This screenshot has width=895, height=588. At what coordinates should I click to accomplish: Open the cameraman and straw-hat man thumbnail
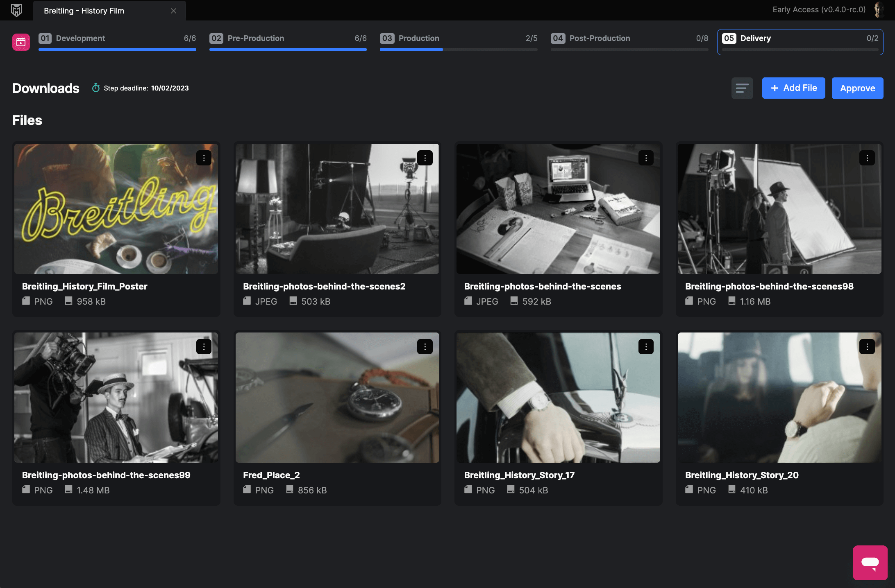(x=116, y=398)
